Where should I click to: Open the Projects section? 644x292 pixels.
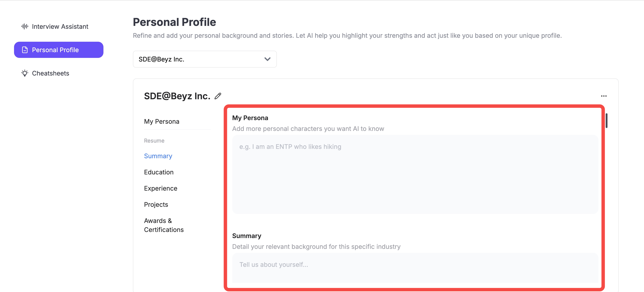(156, 205)
